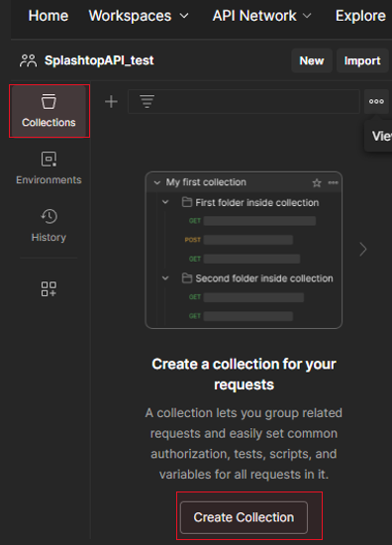Click the Create Collection button
392x545 pixels.
[245, 517]
